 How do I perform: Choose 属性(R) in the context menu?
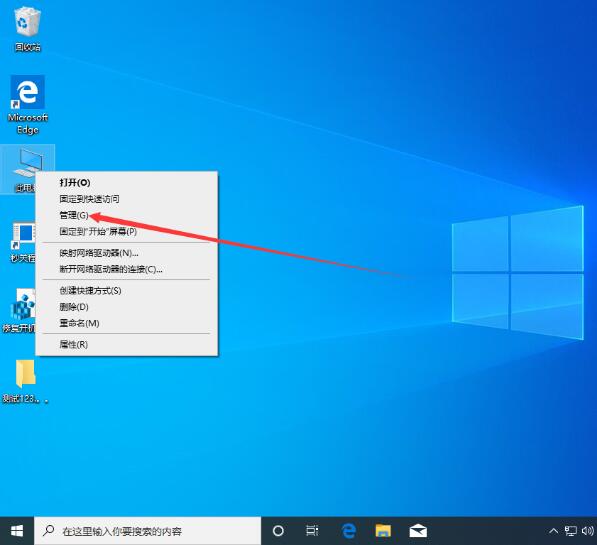click(126, 344)
